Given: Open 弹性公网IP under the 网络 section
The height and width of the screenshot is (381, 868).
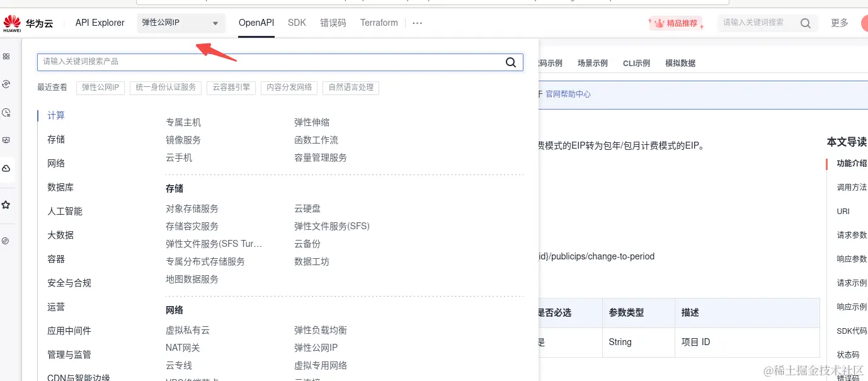Looking at the screenshot, I should tap(316, 348).
